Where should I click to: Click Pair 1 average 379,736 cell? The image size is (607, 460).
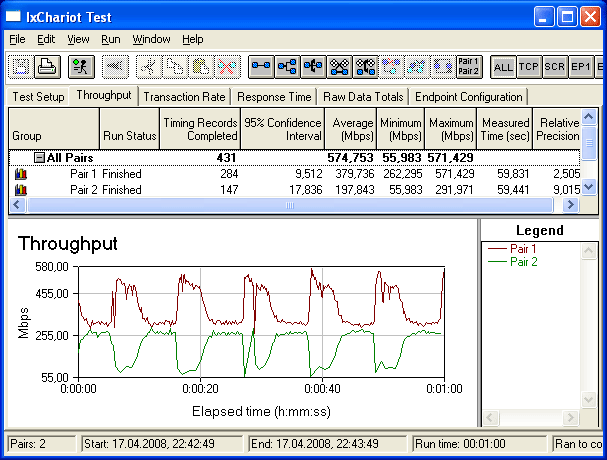[x=355, y=174]
